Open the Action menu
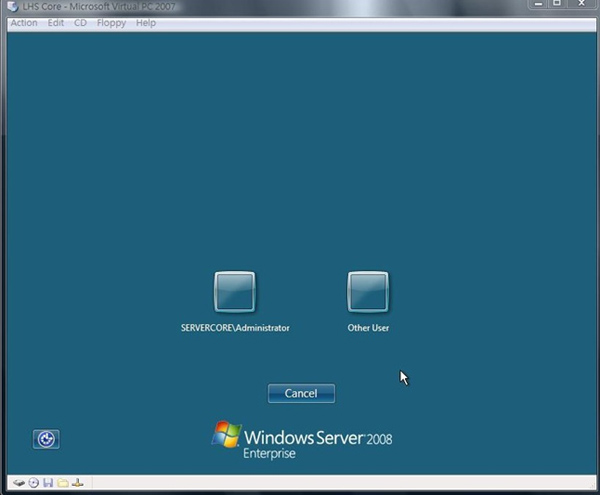Viewport: 600px width, 495px height. point(23,23)
